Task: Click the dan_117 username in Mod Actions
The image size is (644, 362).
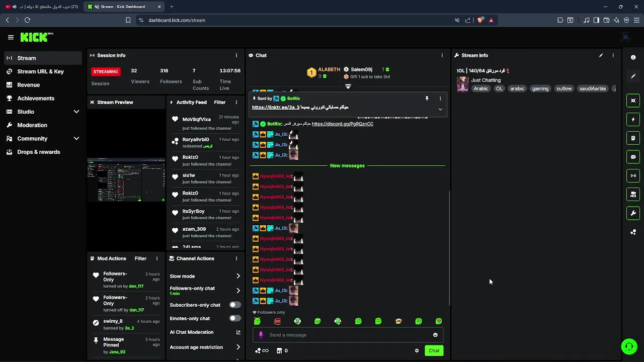Action: point(136,286)
